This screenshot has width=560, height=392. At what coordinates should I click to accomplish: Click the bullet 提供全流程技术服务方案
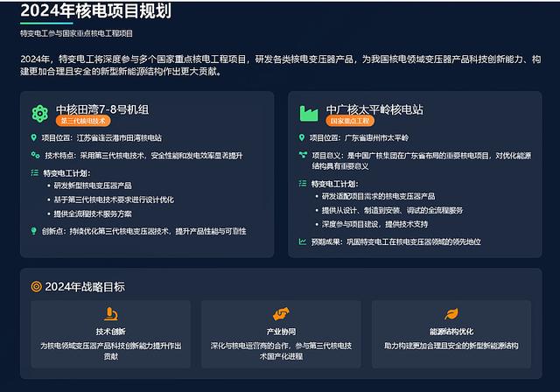coord(93,213)
